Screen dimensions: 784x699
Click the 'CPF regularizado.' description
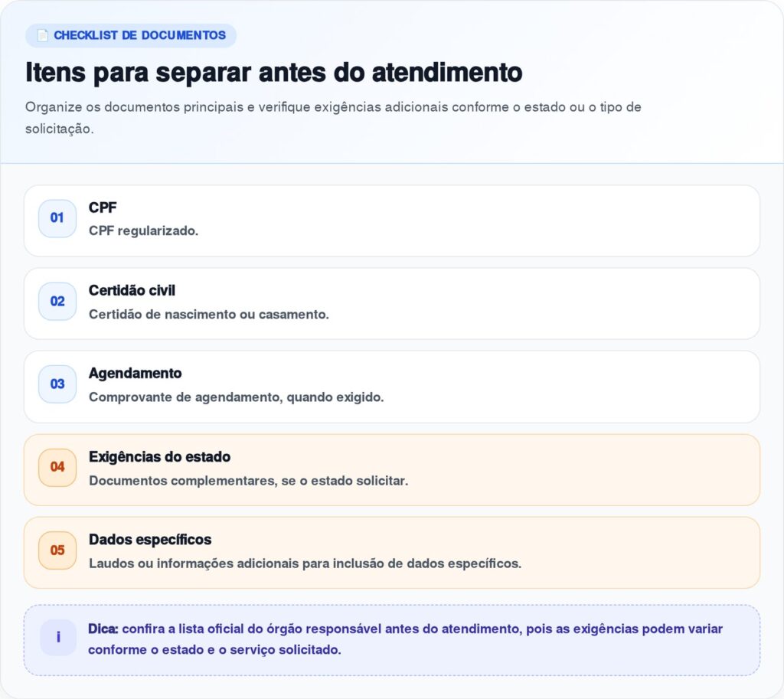tap(143, 231)
